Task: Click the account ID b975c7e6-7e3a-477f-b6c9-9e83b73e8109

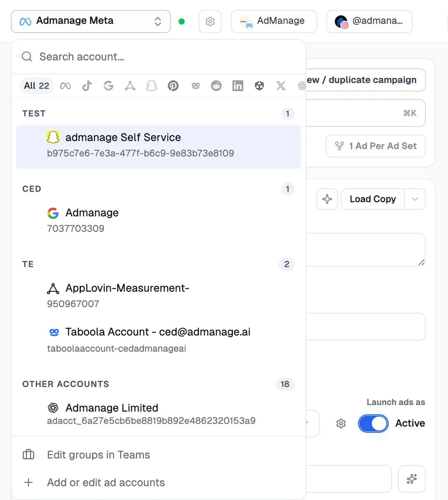Action: (x=140, y=154)
